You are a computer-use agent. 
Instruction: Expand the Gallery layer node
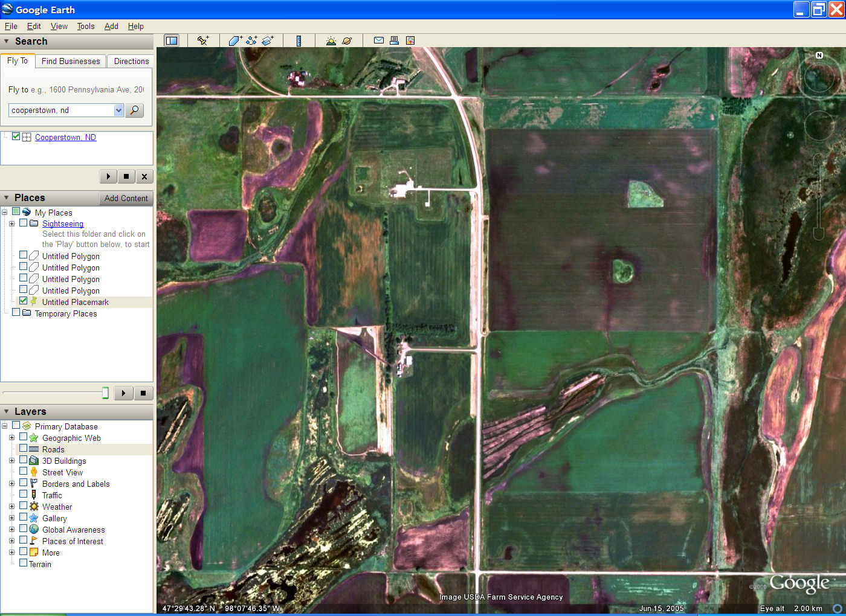11,518
